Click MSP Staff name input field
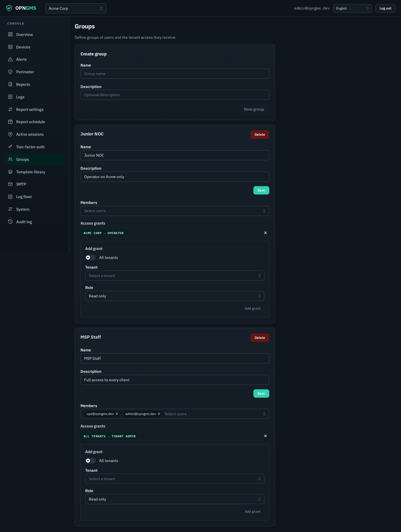The image size is (401, 532). [175, 358]
